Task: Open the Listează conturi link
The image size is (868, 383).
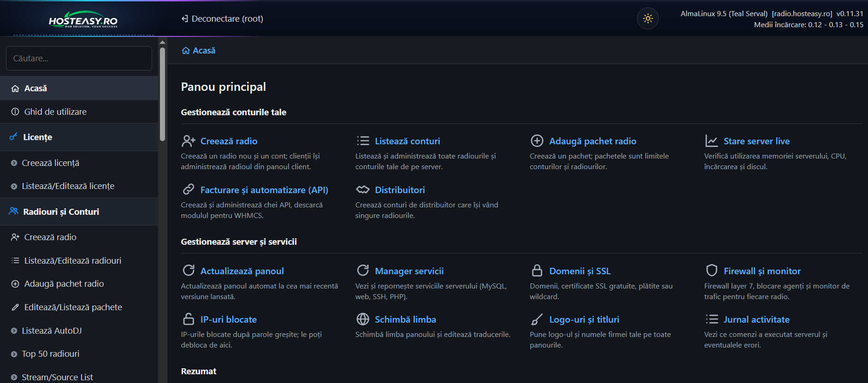Action: (407, 141)
